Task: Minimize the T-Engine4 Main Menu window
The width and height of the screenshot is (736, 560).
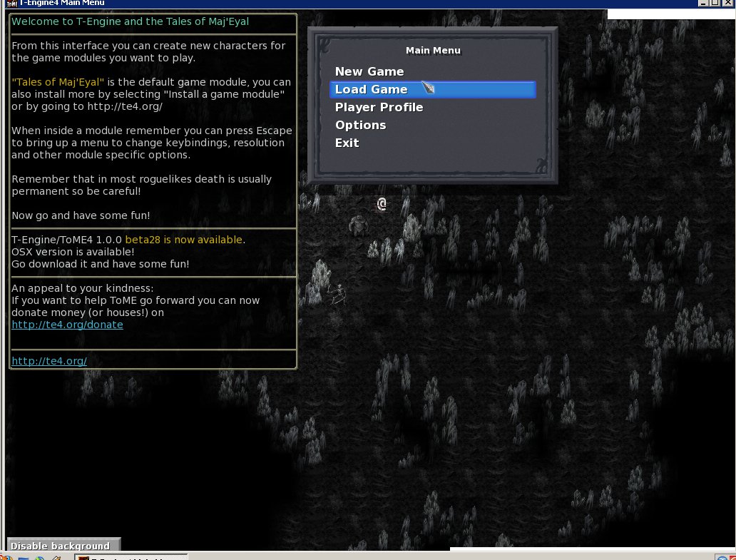Action: (703, 2)
